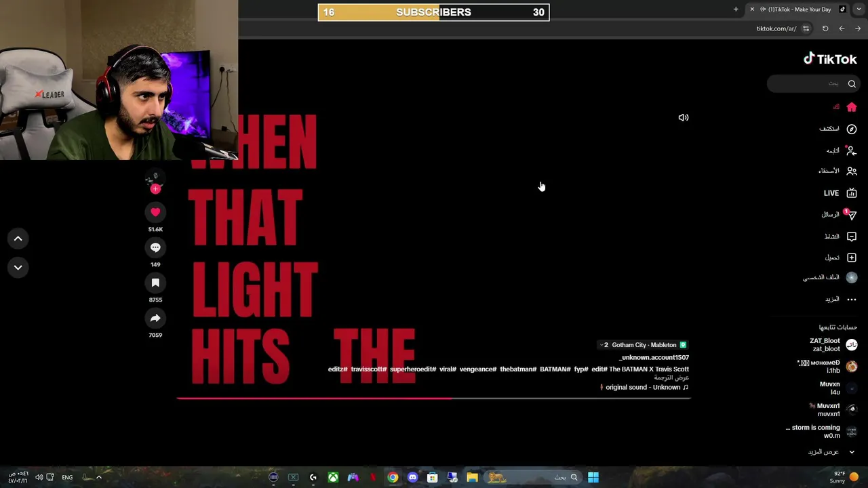Open Discord from the taskbar
This screenshot has height=488, width=868.
click(x=412, y=477)
